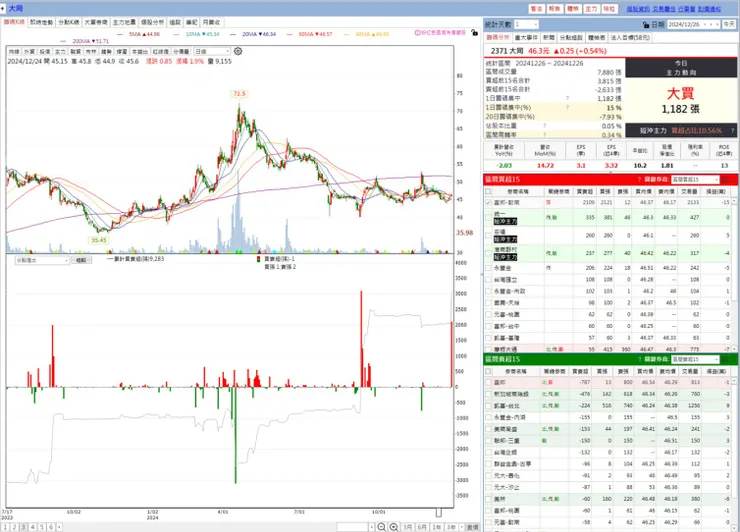This screenshot has width=740, height=532.
Task: Click the lock icon above the chart
Action: tap(474, 33)
